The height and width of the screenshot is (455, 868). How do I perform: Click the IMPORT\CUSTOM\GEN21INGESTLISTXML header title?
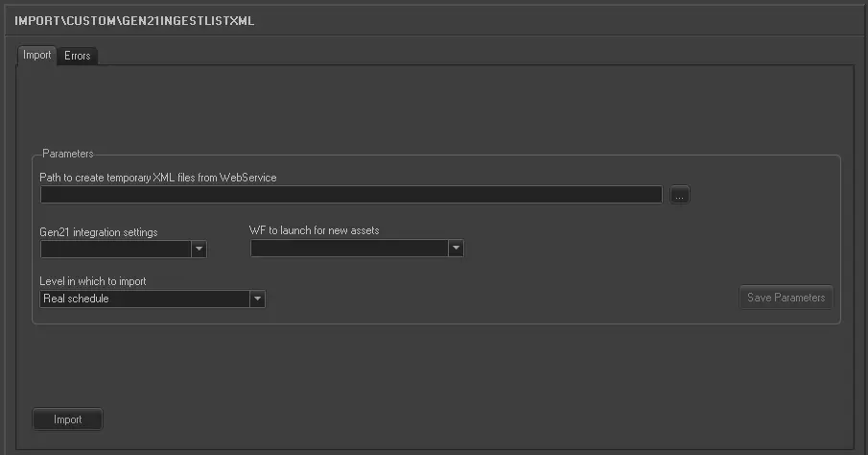(x=134, y=20)
